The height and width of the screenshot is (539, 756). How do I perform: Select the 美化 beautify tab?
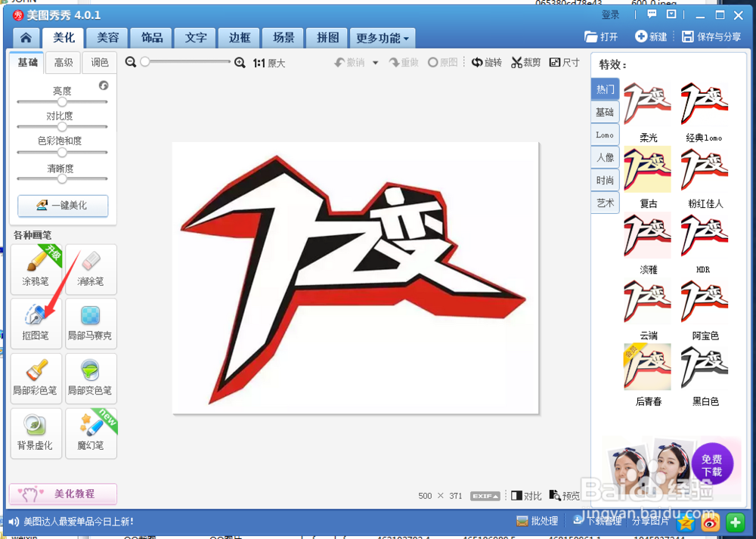tap(64, 38)
